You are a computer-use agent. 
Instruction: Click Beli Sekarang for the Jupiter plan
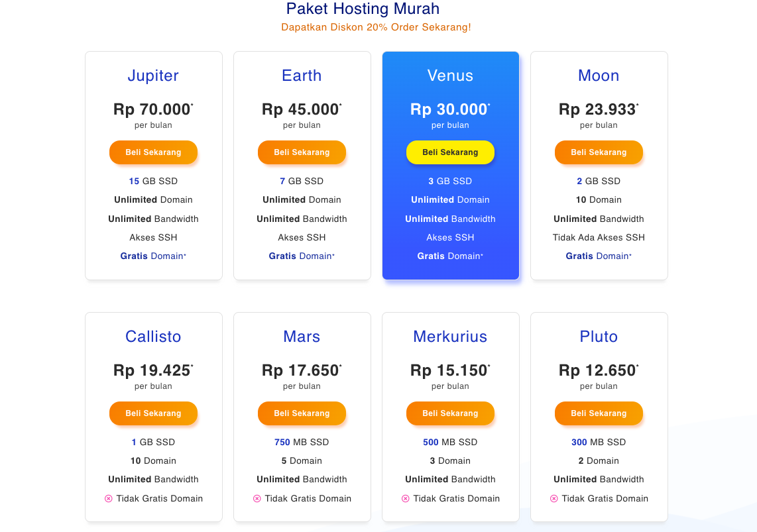(x=153, y=152)
